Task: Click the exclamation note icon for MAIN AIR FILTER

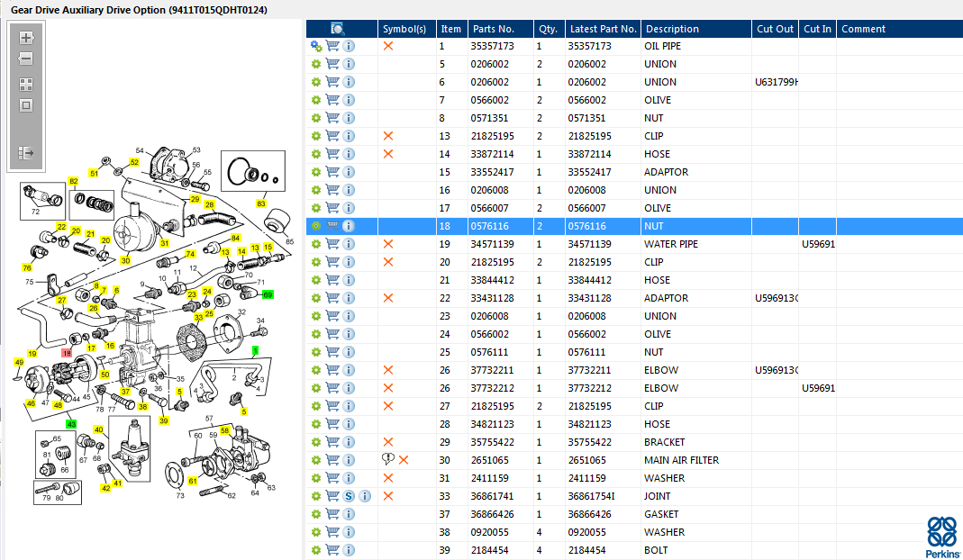Action: 387,460
